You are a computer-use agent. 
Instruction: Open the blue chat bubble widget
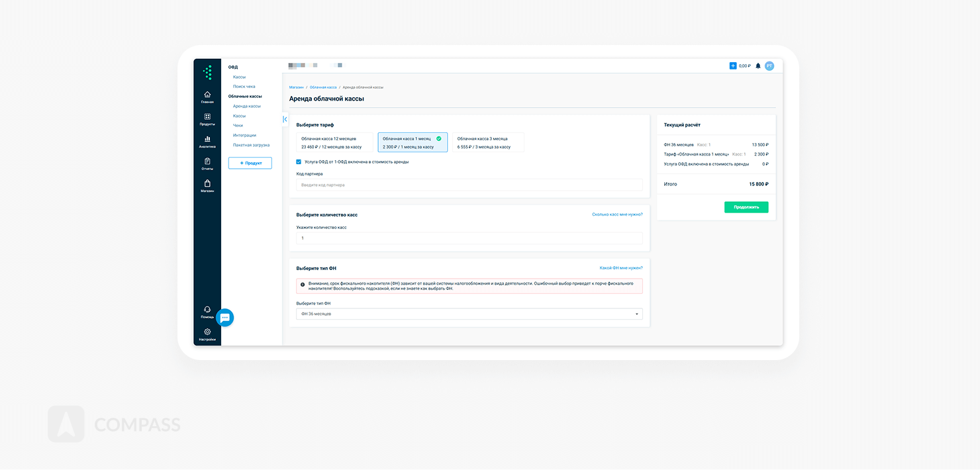[x=225, y=318]
